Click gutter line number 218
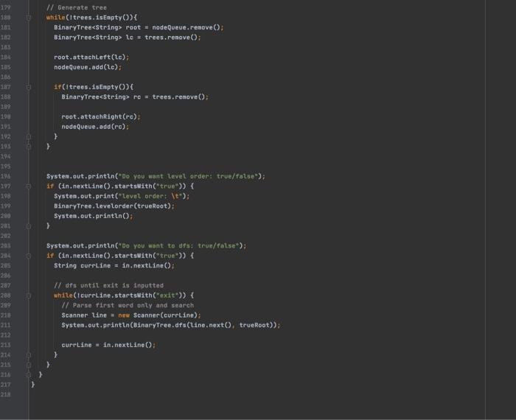Viewport: 516px width, 420px height. click(5, 395)
